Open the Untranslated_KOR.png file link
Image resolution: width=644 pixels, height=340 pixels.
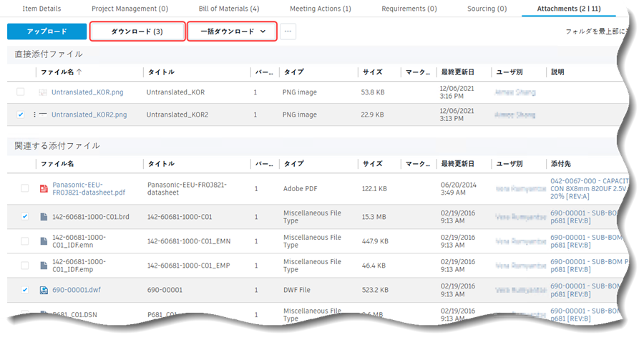(x=87, y=92)
